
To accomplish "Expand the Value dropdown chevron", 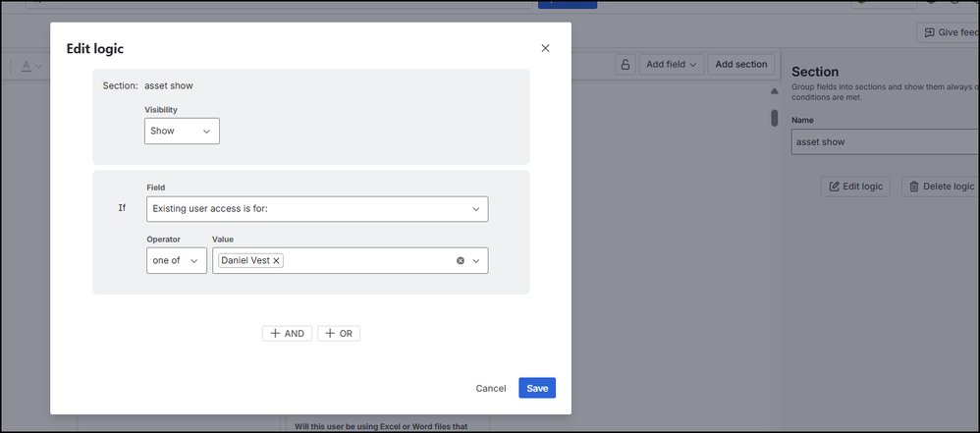I will pos(476,260).
